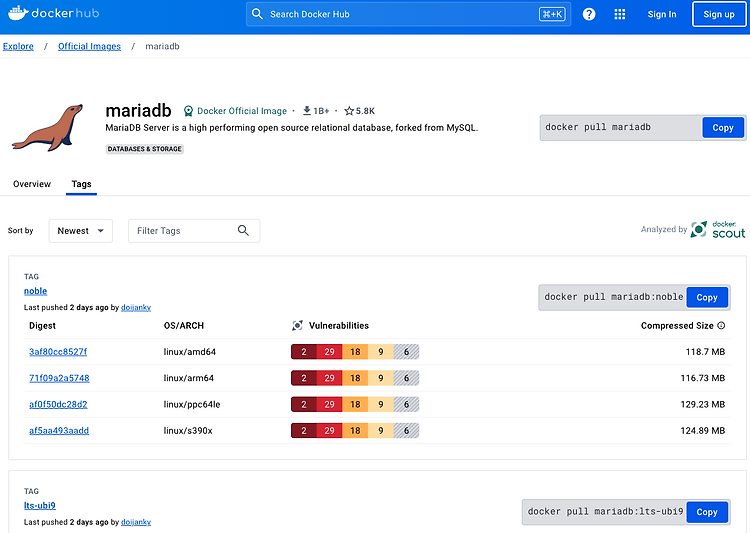Click the 129.23 MB size value
The image size is (750, 533).
(x=703, y=404)
